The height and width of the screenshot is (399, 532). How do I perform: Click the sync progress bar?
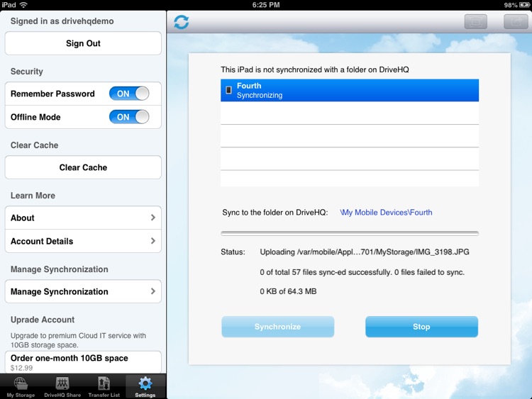(350, 233)
